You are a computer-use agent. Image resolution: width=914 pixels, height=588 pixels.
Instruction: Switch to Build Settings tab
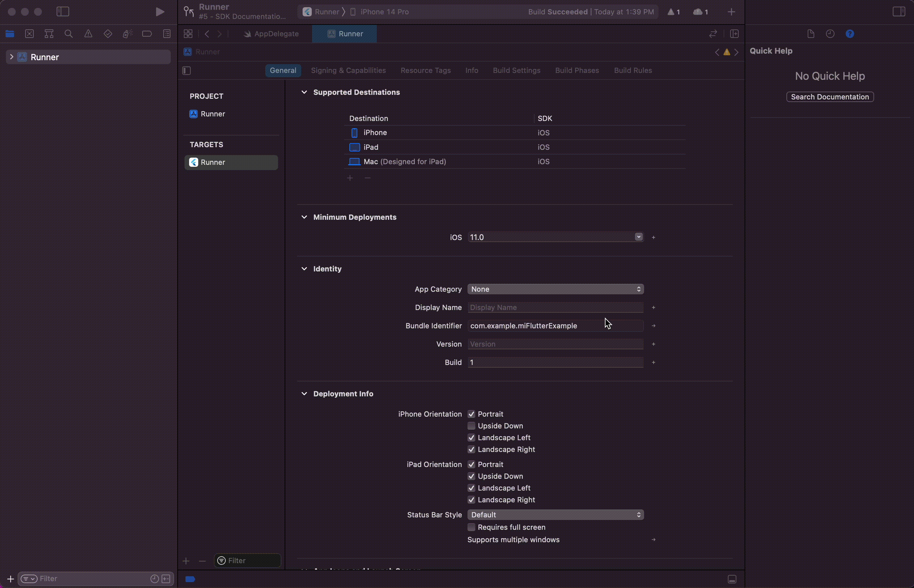pos(516,70)
